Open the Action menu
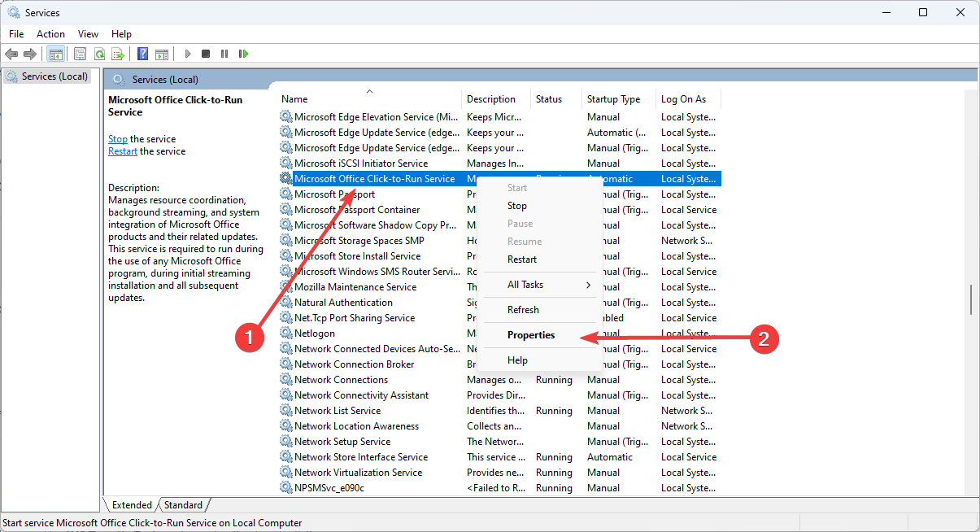This screenshot has width=980, height=532. pos(50,34)
